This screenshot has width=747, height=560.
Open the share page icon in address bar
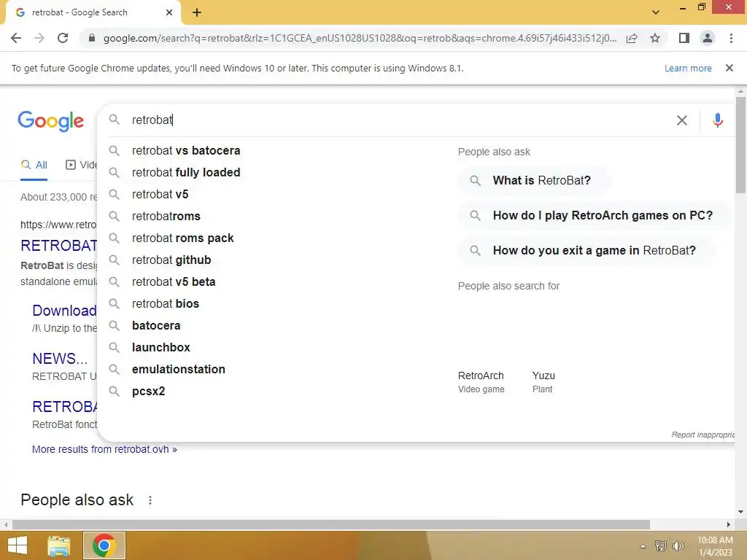[632, 38]
